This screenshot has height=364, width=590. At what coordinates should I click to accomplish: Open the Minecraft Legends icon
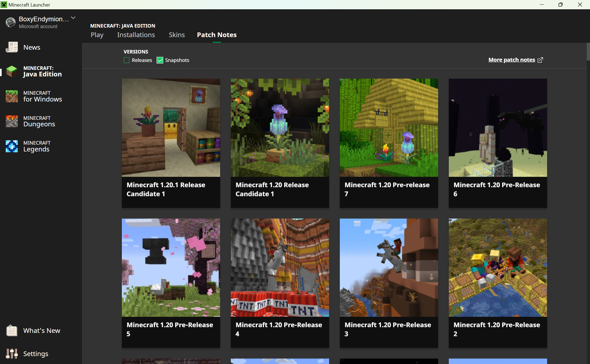[x=12, y=146]
